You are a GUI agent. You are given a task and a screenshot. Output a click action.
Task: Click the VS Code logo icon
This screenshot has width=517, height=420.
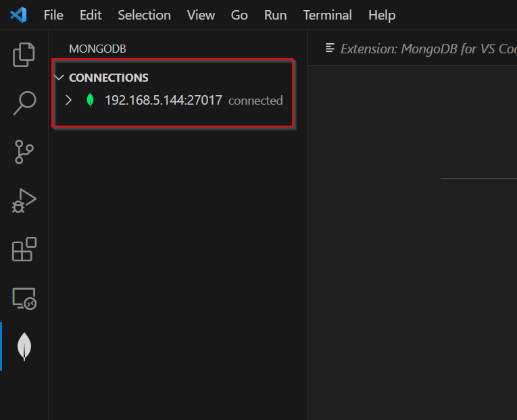click(x=18, y=15)
